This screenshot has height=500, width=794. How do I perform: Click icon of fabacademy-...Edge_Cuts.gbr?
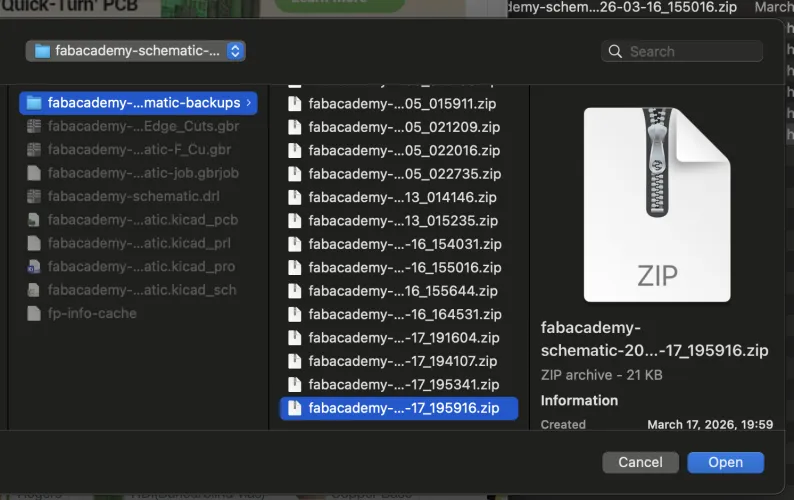tap(34, 126)
